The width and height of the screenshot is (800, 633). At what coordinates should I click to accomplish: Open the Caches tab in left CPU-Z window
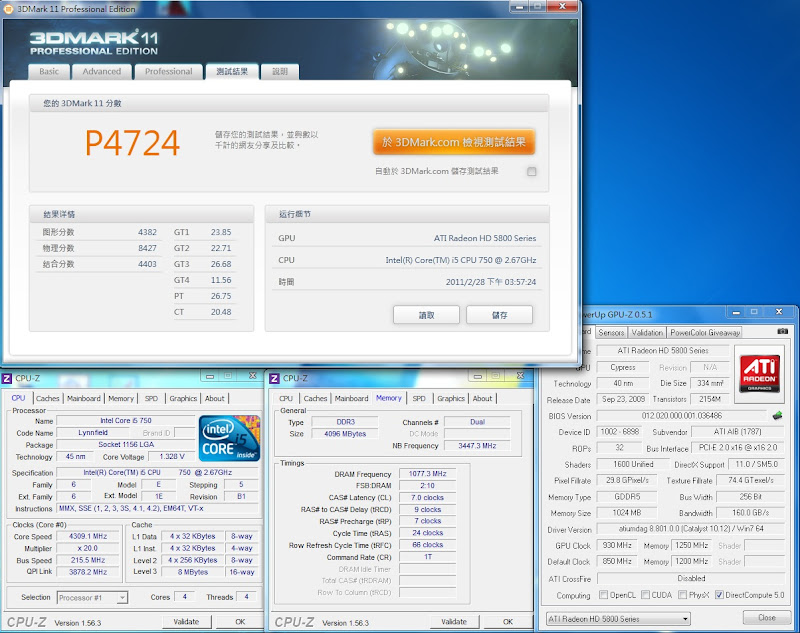48,398
